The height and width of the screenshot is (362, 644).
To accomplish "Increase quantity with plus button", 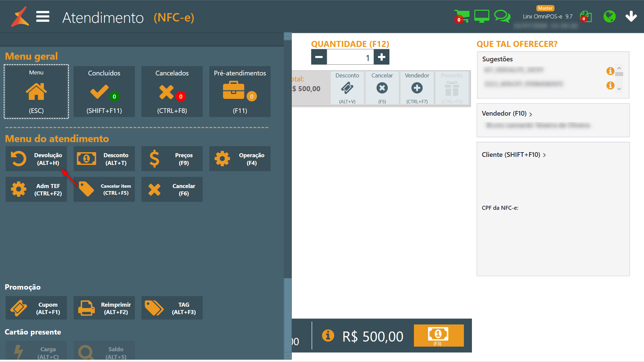I will pyautogui.click(x=381, y=57).
